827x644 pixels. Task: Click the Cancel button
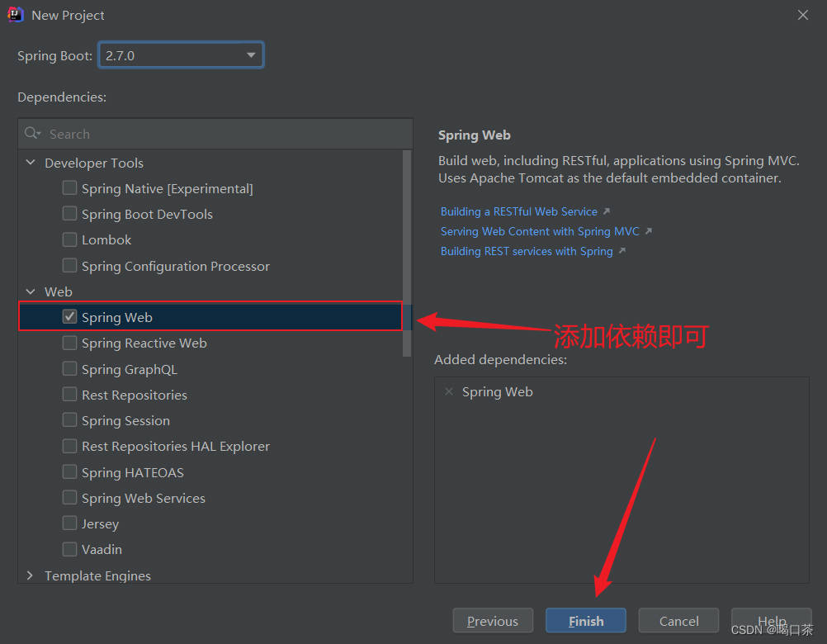(678, 621)
